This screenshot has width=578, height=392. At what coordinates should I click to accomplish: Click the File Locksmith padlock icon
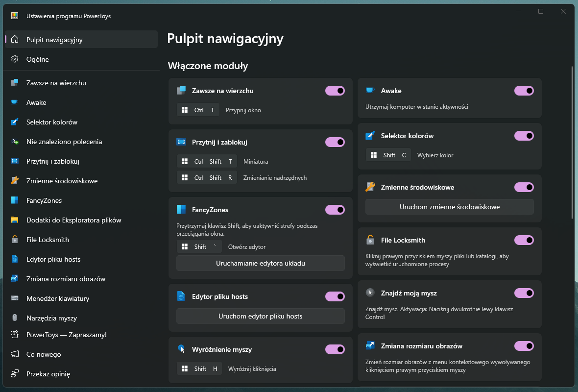pyautogui.click(x=16, y=240)
